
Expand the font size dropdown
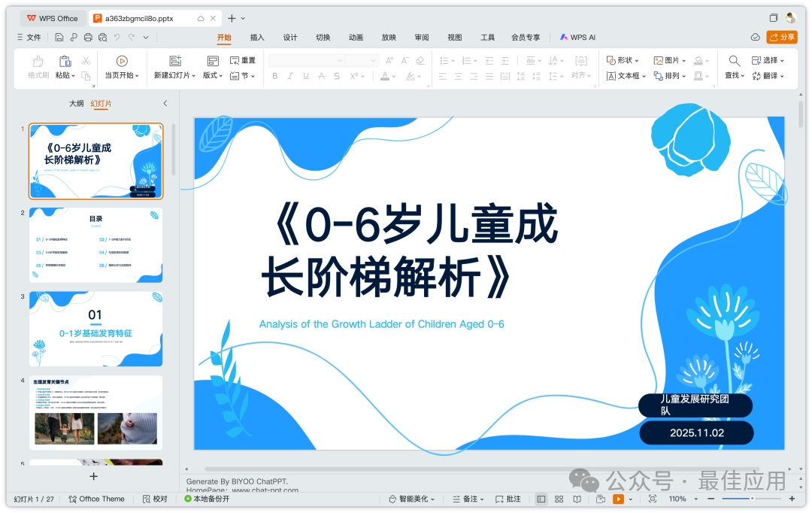pyautogui.click(x=373, y=61)
